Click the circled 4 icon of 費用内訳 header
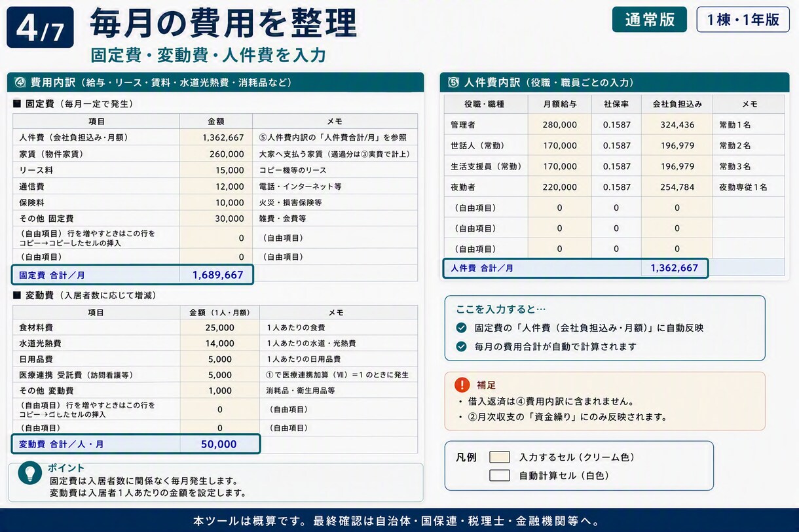The image size is (799, 532). click(x=20, y=82)
